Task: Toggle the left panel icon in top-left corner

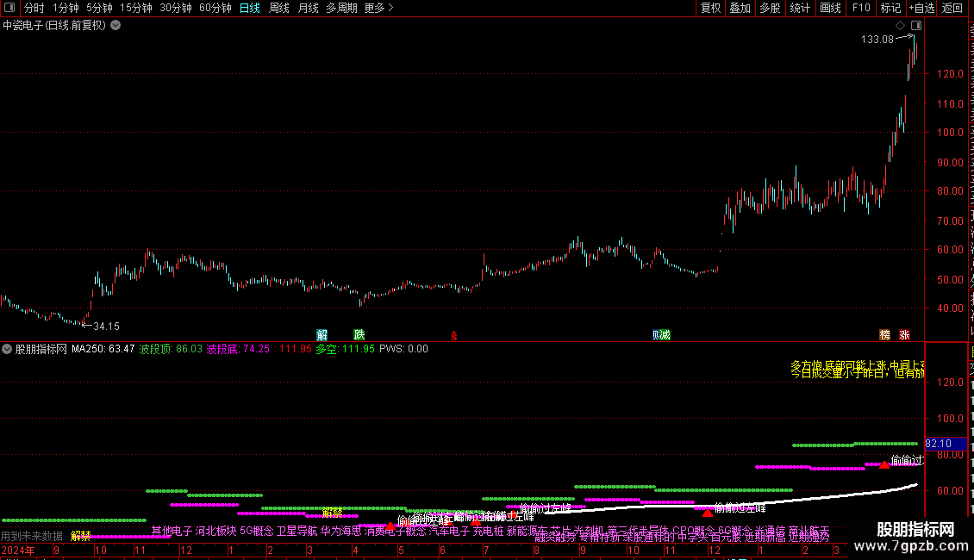Action: point(9,8)
